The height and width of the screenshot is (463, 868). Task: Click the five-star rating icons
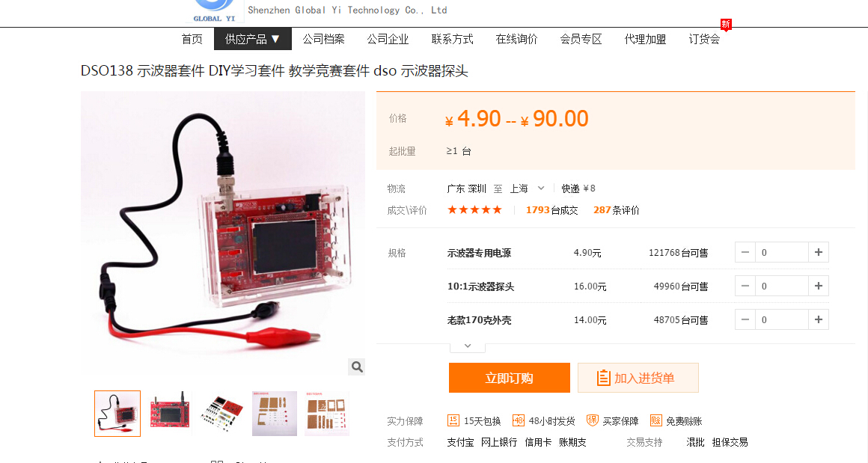click(x=474, y=209)
